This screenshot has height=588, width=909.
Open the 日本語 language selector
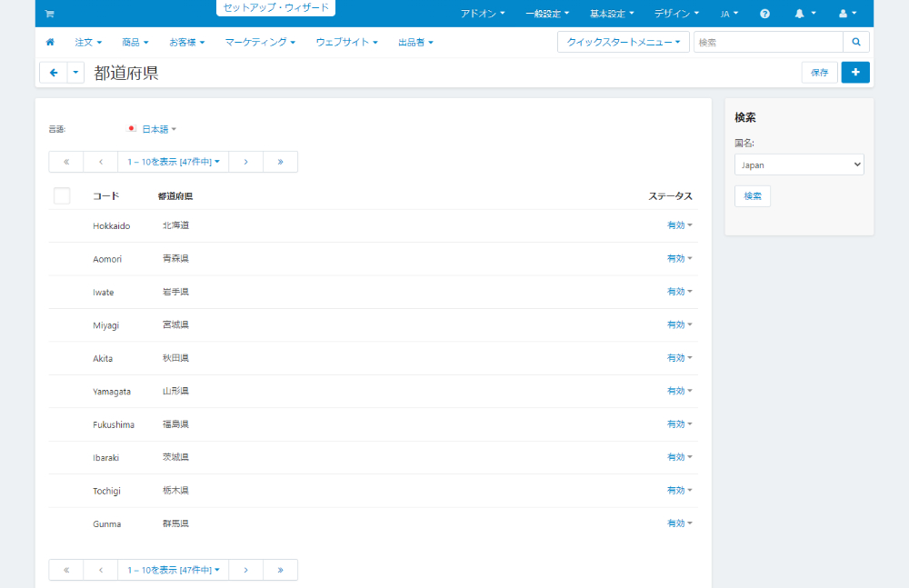coord(151,129)
